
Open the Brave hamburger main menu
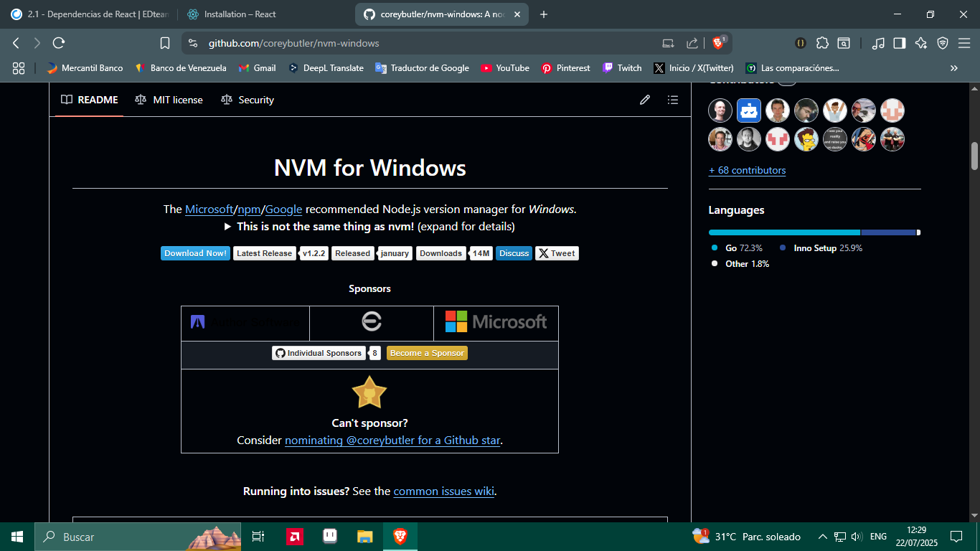click(x=964, y=43)
